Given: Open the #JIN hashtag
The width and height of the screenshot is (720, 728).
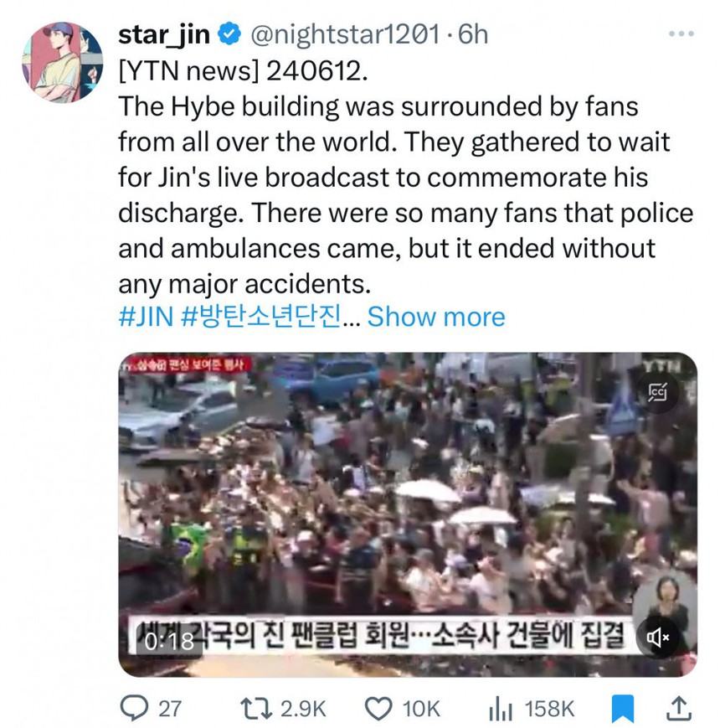Looking at the screenshot, I should coord(146,317).
